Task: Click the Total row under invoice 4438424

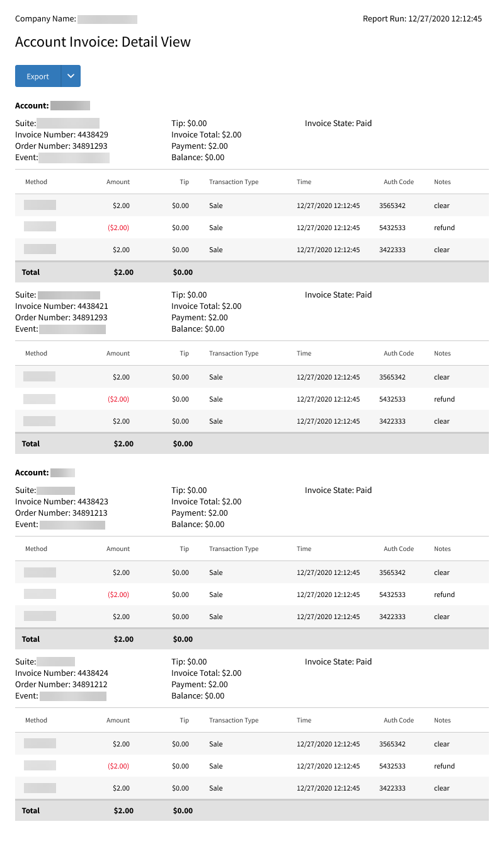Action: click(252, 811)
